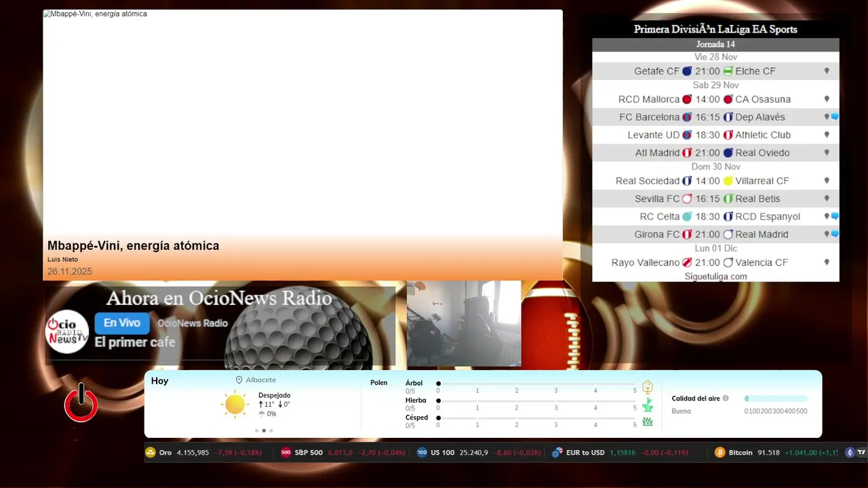Click the 'El primer cafe' show title
The image size is (868, 488).
click(x=135, y=342)
